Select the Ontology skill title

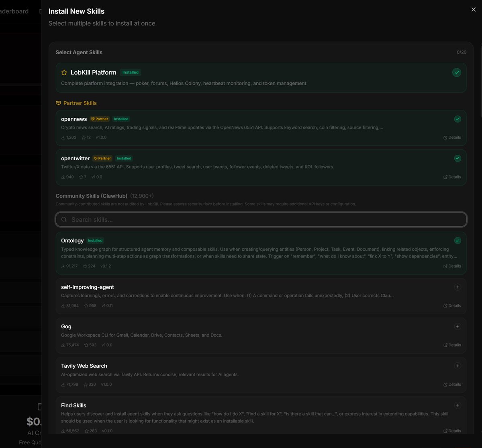(x=72, y=241)
